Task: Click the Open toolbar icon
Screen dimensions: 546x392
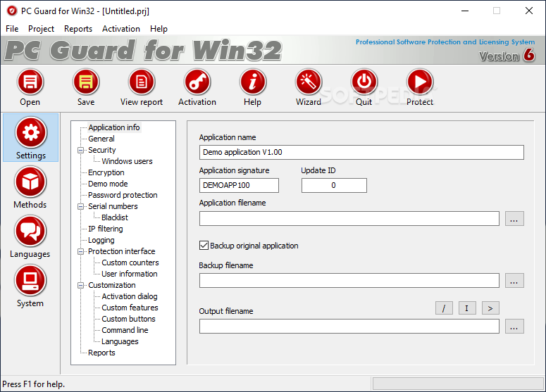Action: pyautogui.click(x=30, y=82)
